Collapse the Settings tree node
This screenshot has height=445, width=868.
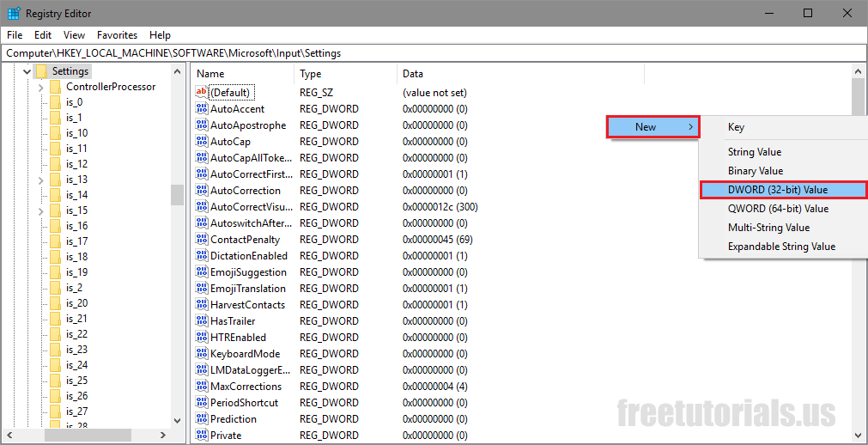(x=27, y=71)
